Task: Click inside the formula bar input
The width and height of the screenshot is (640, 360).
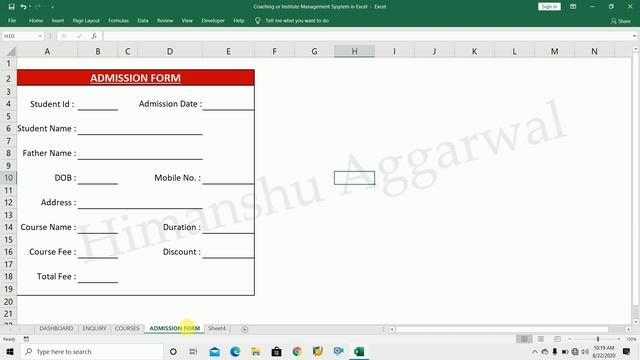Action: 367,36
